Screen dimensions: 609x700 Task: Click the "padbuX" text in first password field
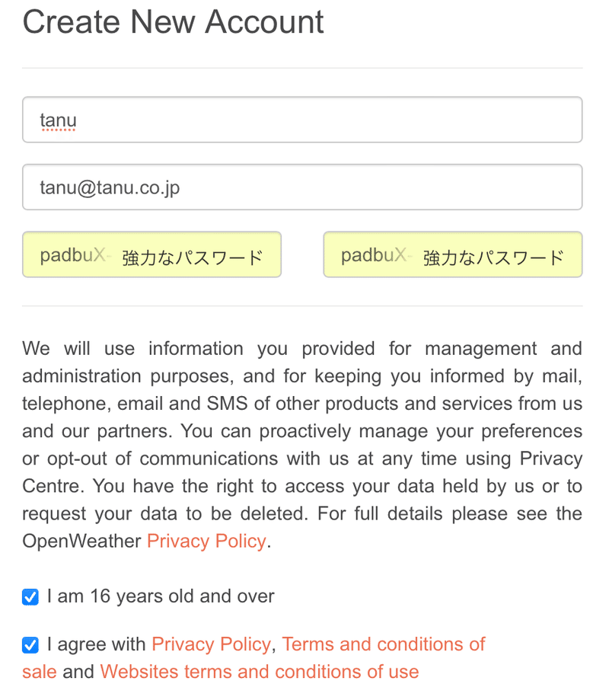point(73,255)
